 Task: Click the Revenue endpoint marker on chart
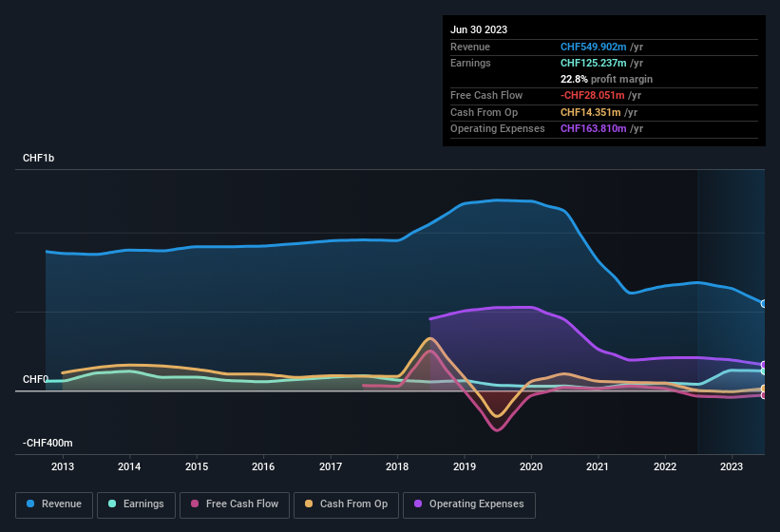(764, 303)
